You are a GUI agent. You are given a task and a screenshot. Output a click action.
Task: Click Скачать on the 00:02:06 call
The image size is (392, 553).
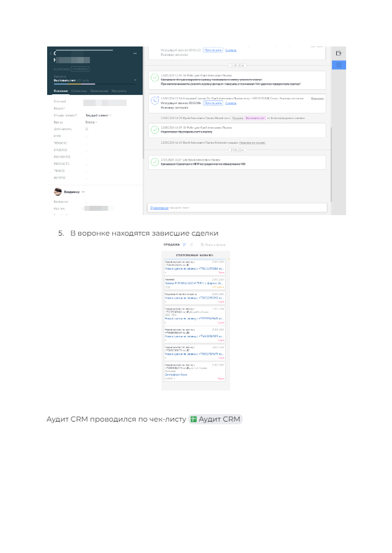coord(231,103)
